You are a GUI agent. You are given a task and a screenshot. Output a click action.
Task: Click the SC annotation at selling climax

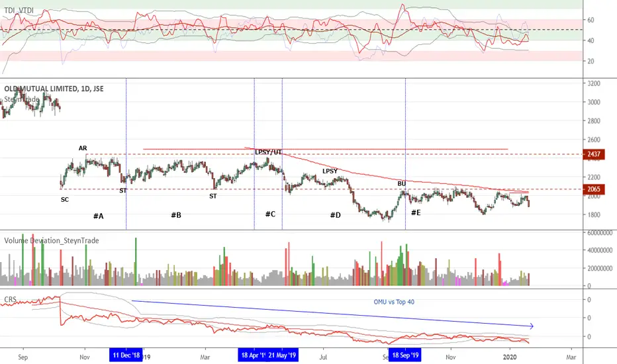[65, 199]
